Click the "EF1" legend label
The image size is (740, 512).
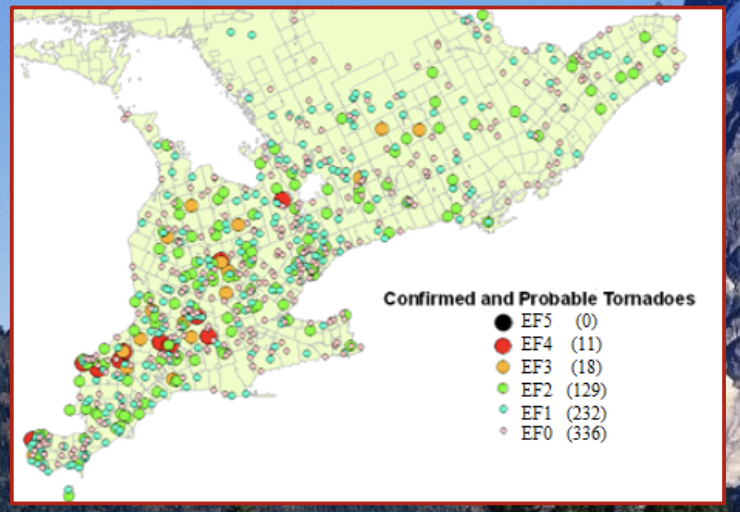(536, 412)
